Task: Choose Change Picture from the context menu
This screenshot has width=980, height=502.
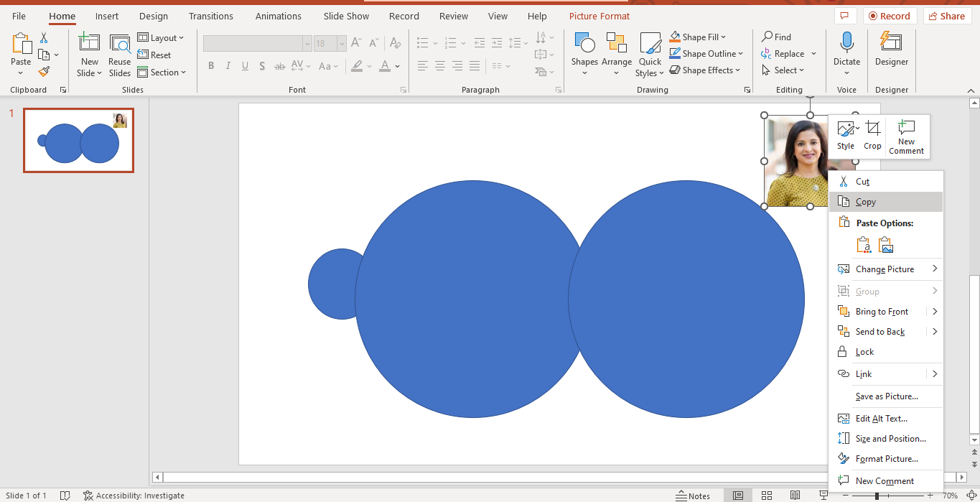Action: (x=885, y=269)
